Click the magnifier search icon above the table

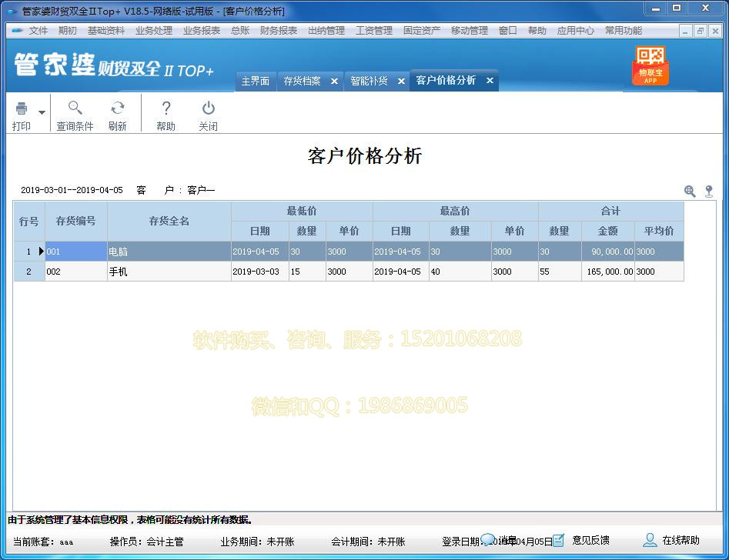(x=691, y=191)
